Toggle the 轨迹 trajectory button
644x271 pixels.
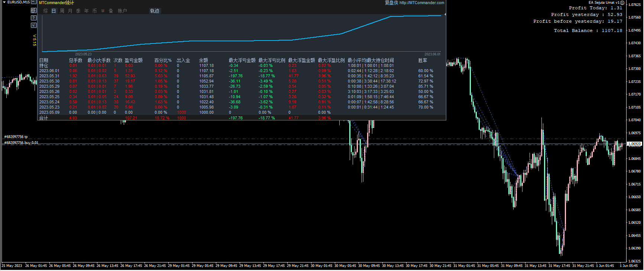coord(155,11)
